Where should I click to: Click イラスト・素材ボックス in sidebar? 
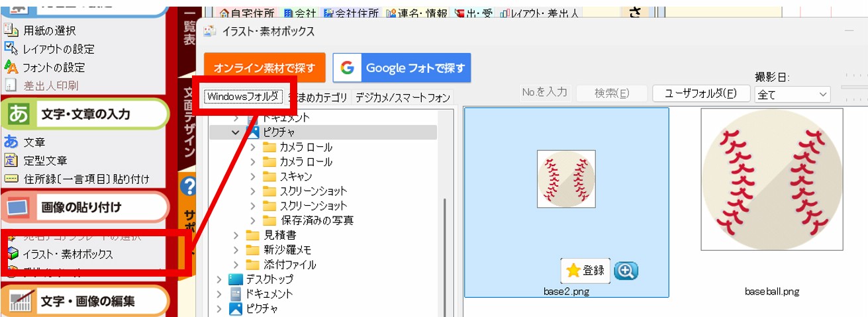68,253
